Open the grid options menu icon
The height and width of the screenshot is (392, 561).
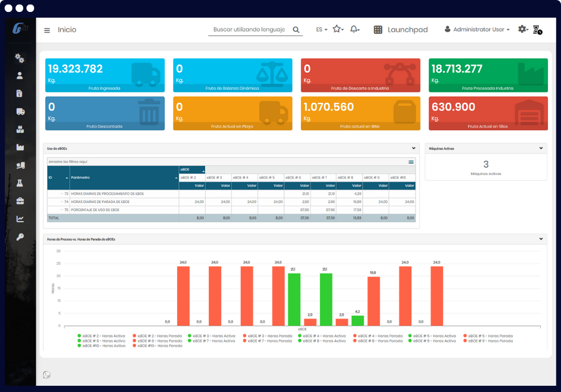pyautogui.click(x=411, y=162)
